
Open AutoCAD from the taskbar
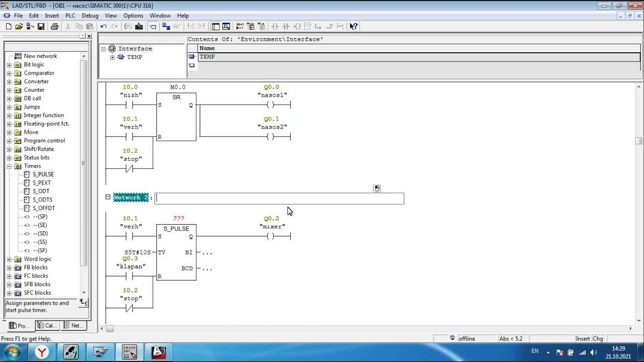(158, 352)
